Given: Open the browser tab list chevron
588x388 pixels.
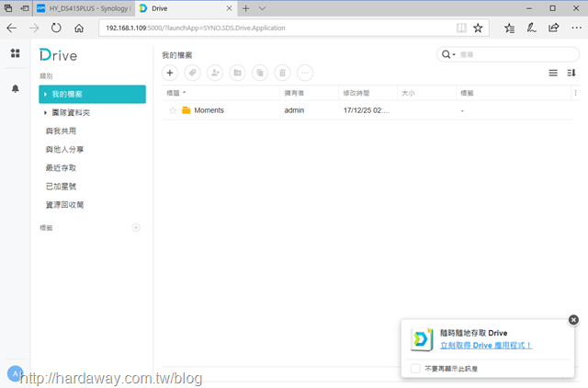Looking at the screenshot, I should (x=262, y=8).
